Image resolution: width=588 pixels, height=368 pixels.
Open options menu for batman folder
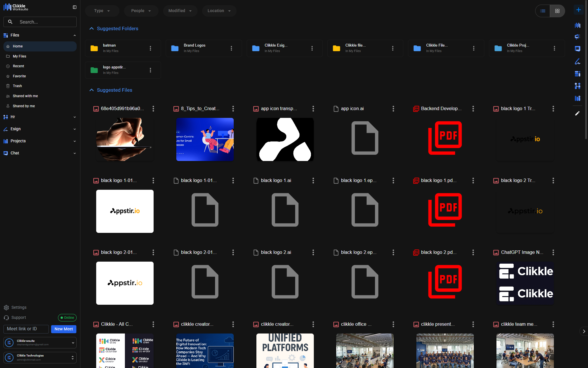point(150,48)
